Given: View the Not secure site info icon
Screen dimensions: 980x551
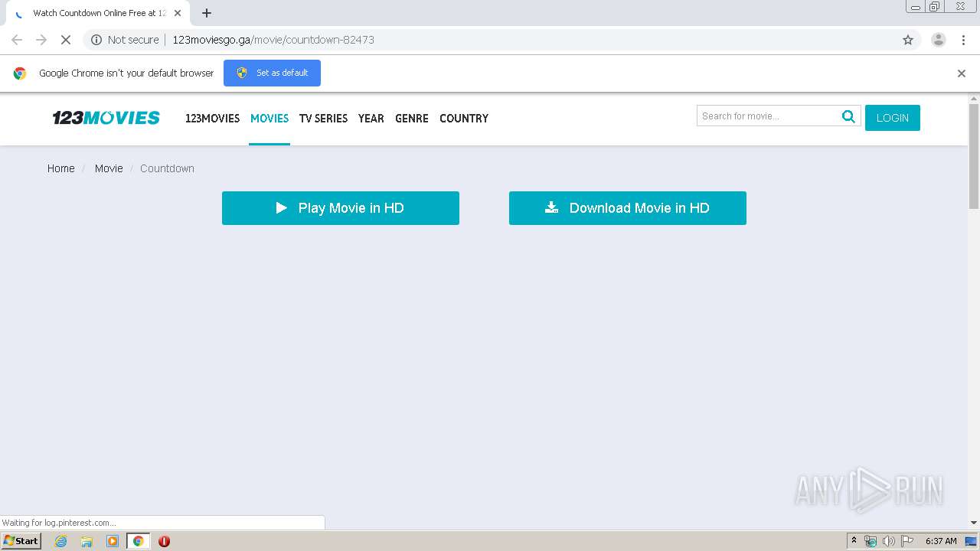Looking at the screenshot, I should 96,40.
